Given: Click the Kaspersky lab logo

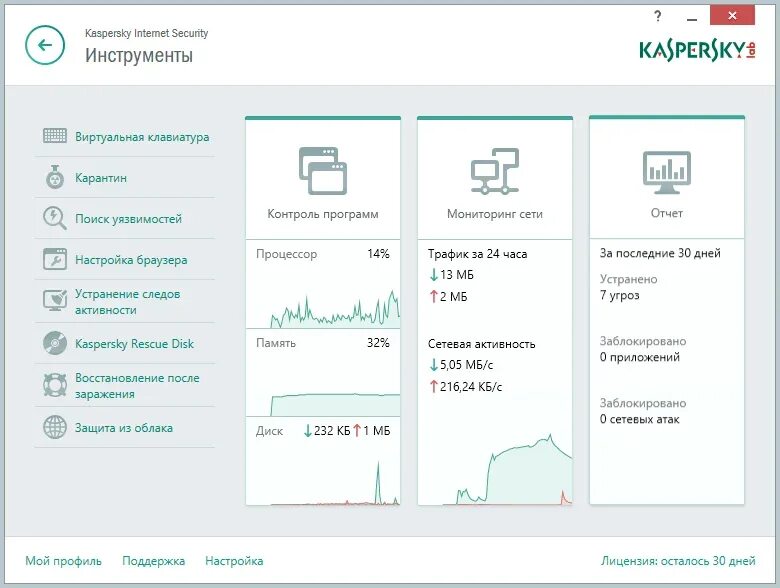Looking at the screenshot, I should pyautogui.click(x=697, y=50).
